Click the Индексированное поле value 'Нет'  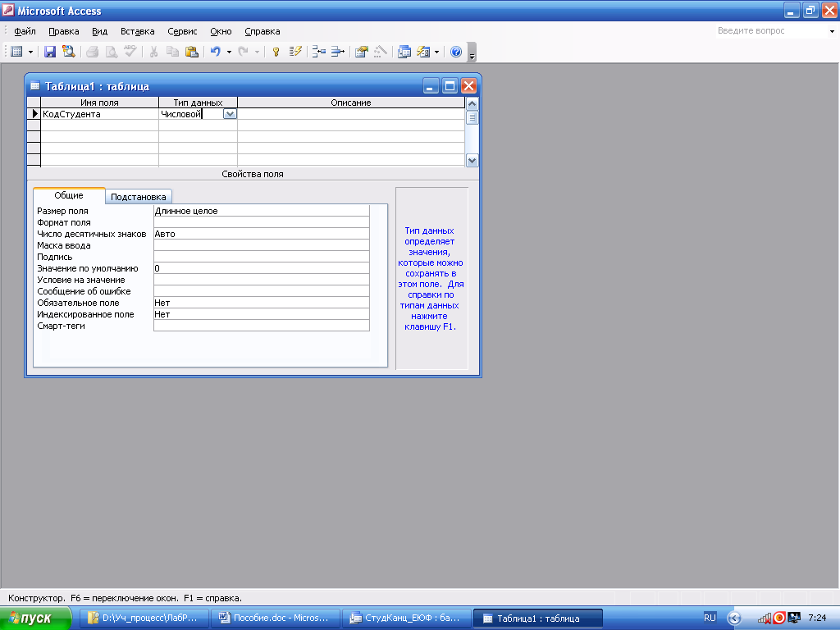(262, 314)
